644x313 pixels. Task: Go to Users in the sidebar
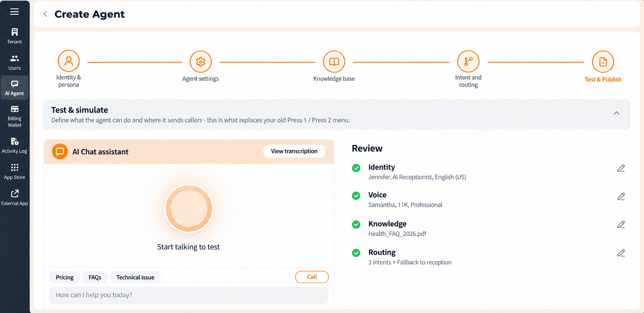15,62
